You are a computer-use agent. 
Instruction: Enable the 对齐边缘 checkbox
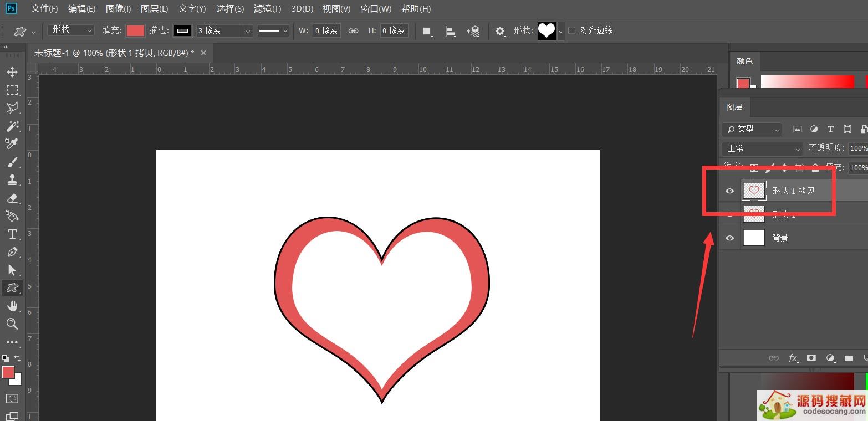[572, 30]
